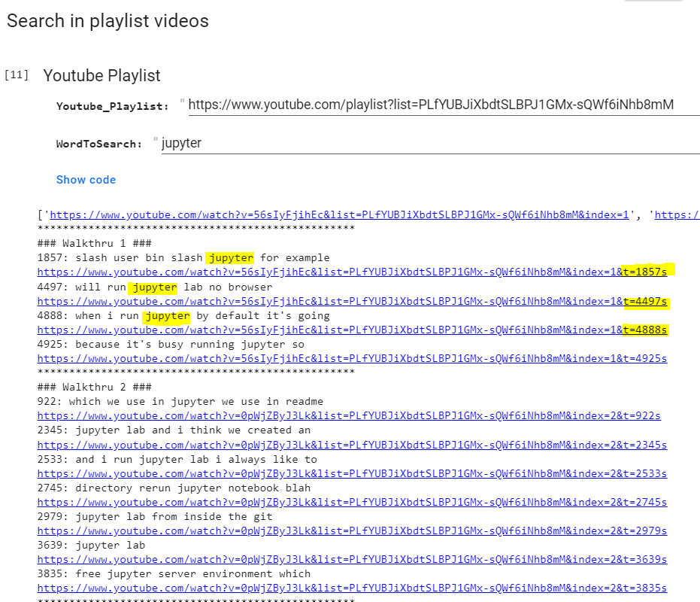Click the [11] cell execution indicator

(17, 75)
